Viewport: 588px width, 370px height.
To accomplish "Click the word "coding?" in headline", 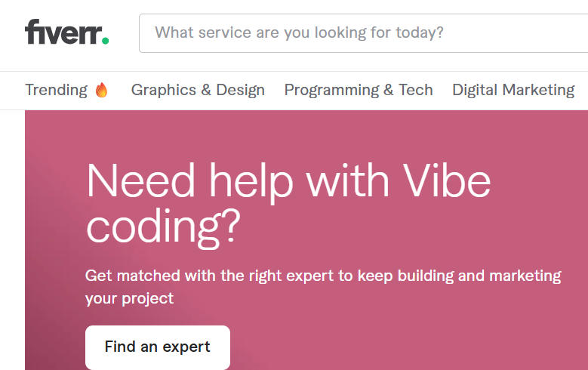I will [x=163, y=226].
